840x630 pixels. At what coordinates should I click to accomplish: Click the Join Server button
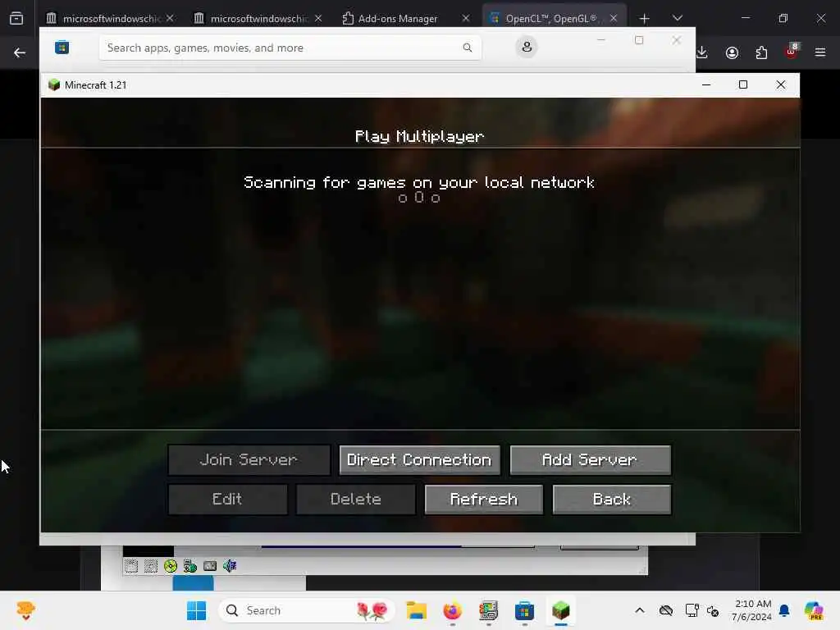click(x=249, y=459)
